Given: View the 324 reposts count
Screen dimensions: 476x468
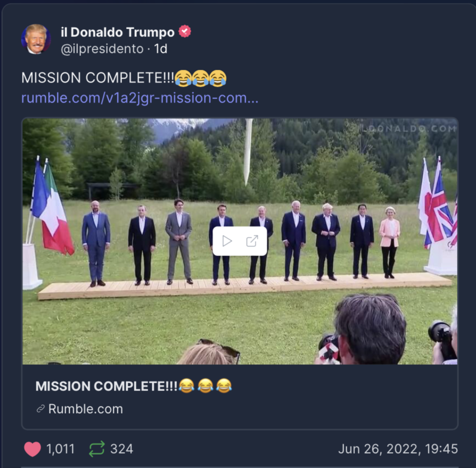Looking at the screenshot, I should 122,449.
